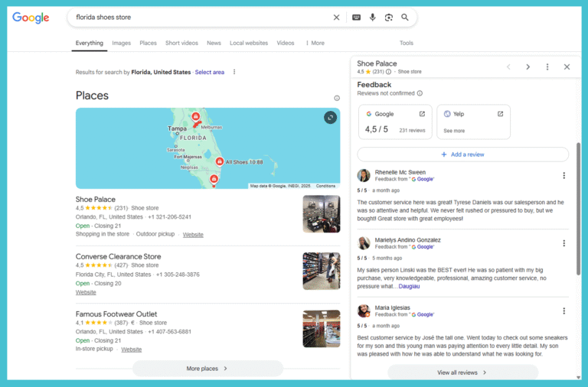Open the Google 4,5 / 5 rating card

(x=395, y=122)
